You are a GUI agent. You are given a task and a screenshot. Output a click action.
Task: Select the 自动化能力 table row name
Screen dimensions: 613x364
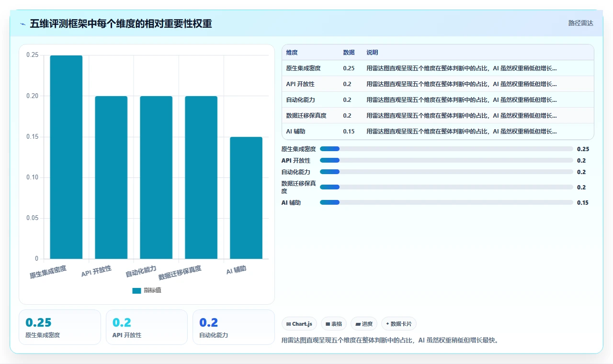[x=300, y=99]
